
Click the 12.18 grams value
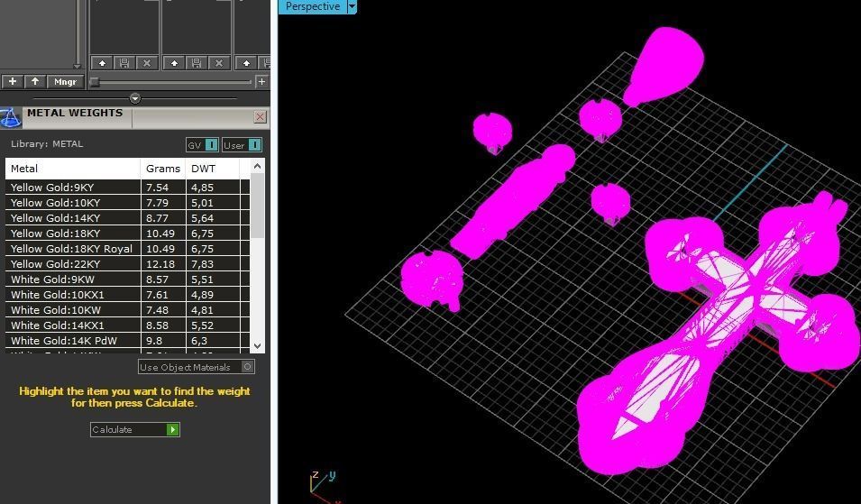[160, 264]
